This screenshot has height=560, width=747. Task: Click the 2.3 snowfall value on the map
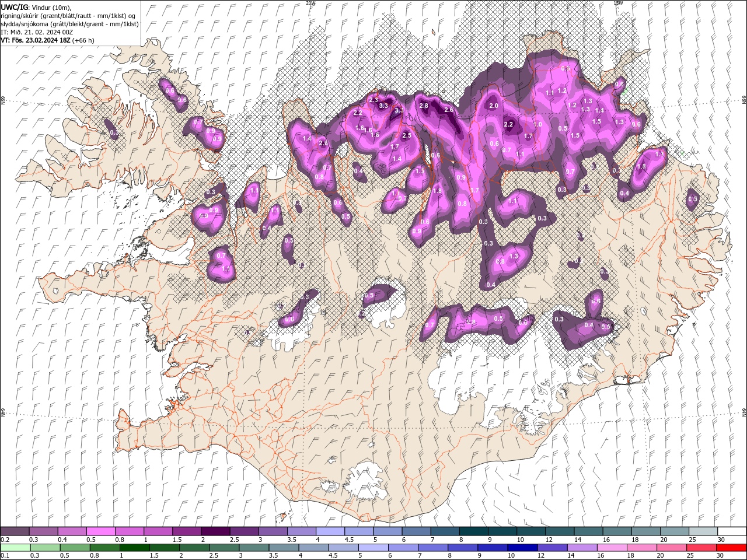pyautogui.click(x=373, y=100)
